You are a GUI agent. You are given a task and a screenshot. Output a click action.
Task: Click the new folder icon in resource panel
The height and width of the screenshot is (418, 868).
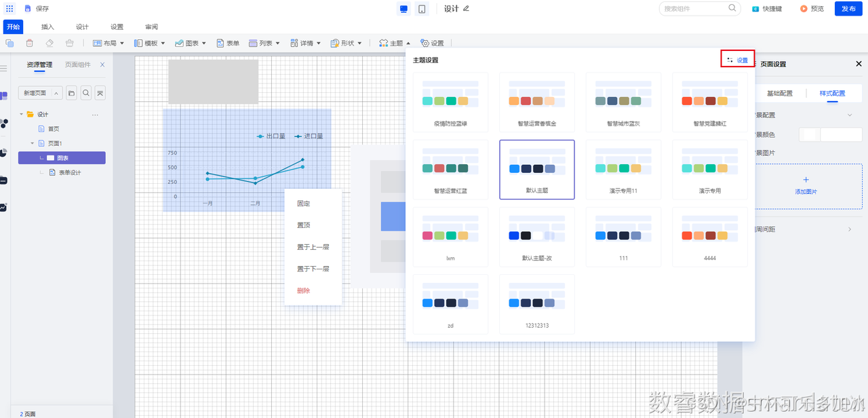click(x=71, y=93)
